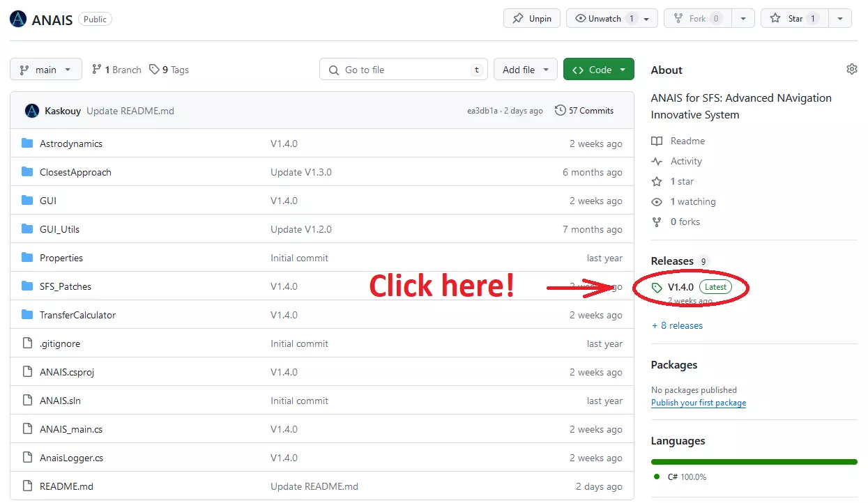
Task: Open the ANAIS.csproj file
Action: [67, 372]
